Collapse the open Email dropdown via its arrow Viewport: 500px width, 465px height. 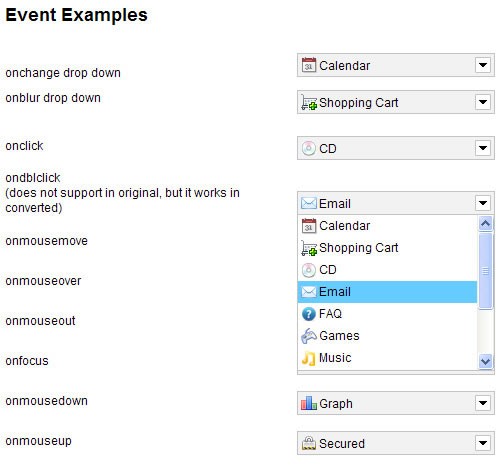[x=483, y=203]
